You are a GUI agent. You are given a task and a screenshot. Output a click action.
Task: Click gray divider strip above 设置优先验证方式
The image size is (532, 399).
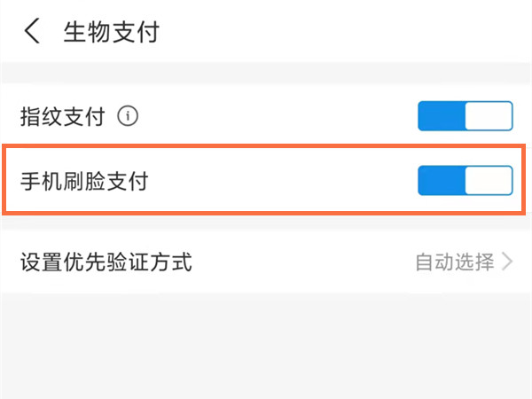click(x=266, y=223)
